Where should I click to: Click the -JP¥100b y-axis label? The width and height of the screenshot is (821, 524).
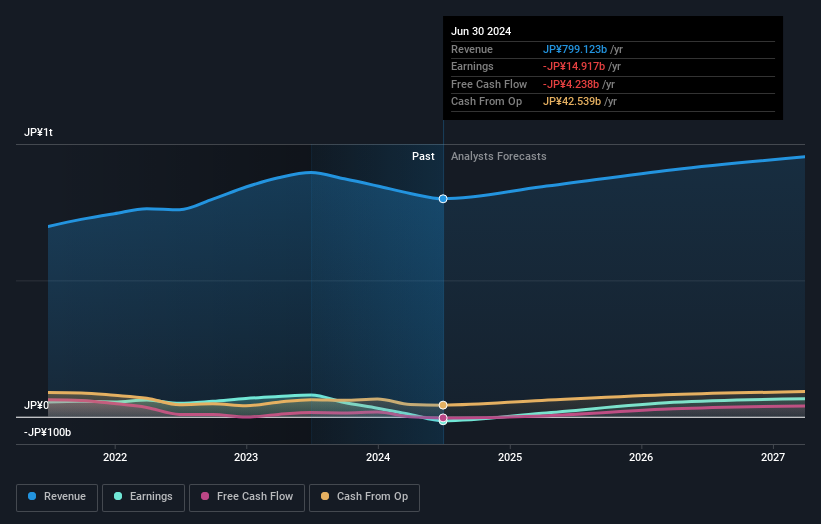47,432
